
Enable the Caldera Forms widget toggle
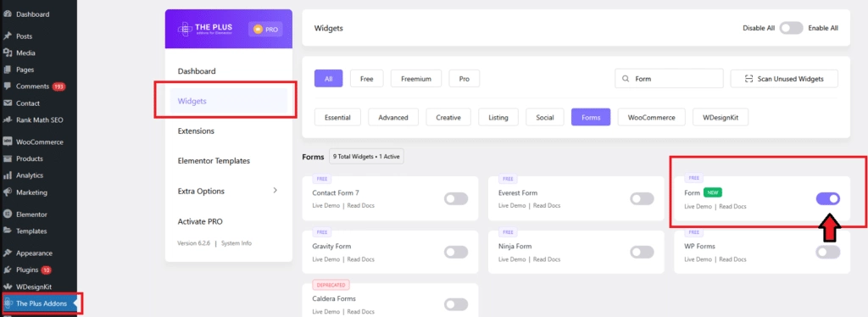tap(455, 304)
